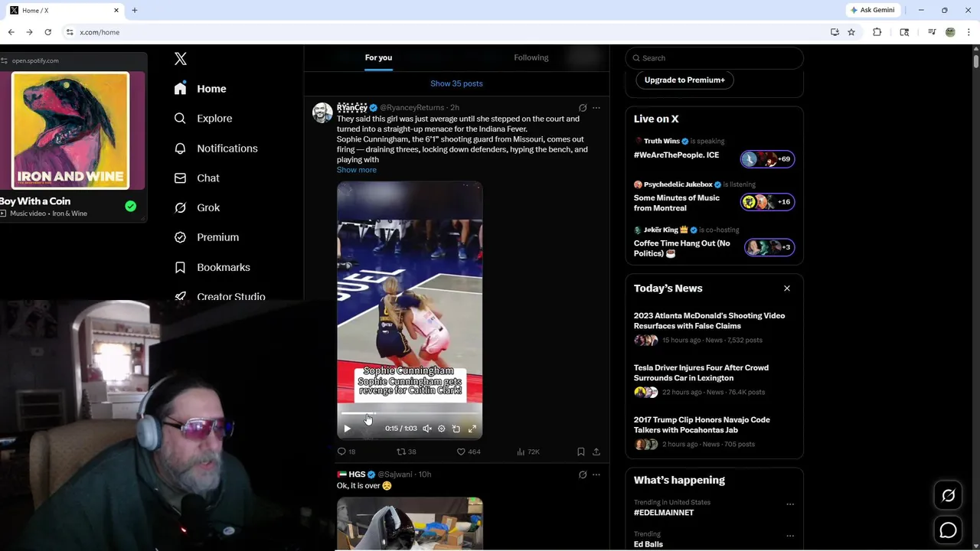Close the Today's News panel
The image size is (980, 551).
click(x=787, y=289)
